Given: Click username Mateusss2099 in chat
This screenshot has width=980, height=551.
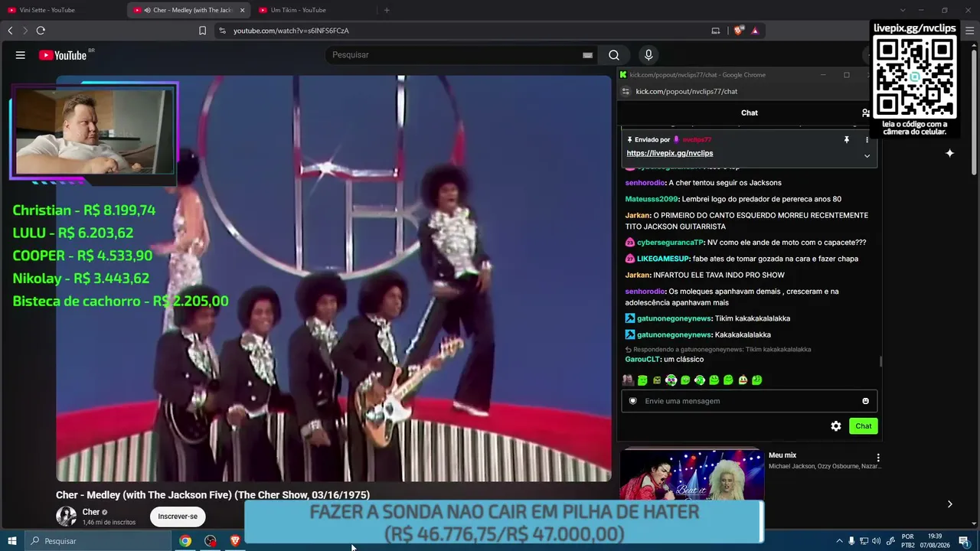Looking at the screenshot, I should [652, 199].
